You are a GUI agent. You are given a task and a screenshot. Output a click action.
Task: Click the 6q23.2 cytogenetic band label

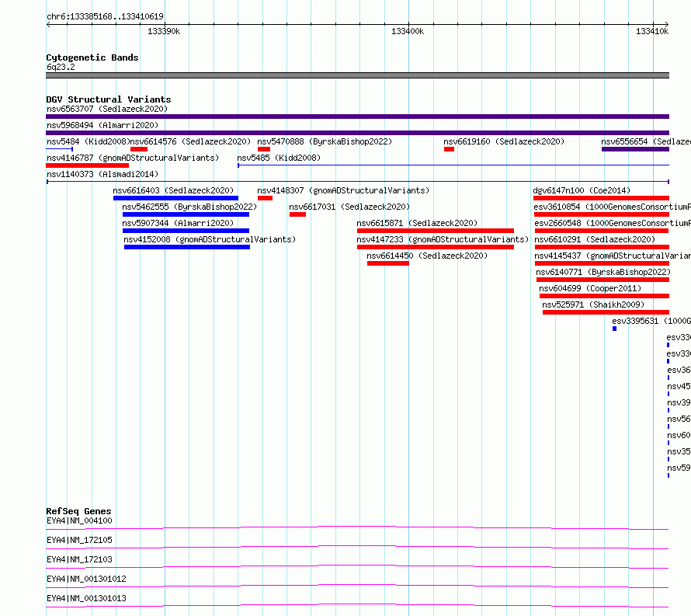(61, 67)
